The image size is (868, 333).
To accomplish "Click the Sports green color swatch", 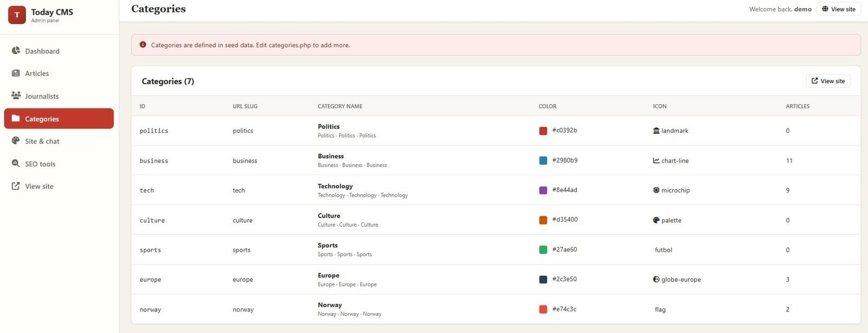I will pyautogui.click(x=543, y=250).
